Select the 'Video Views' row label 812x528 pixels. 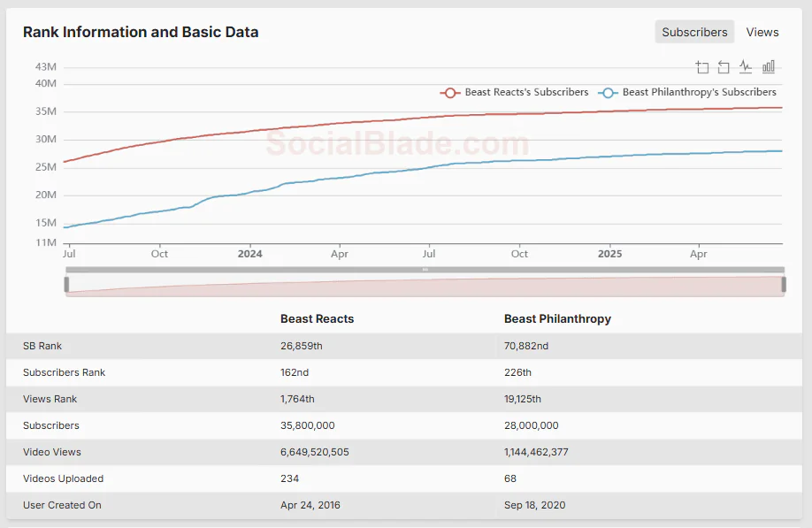52,452
